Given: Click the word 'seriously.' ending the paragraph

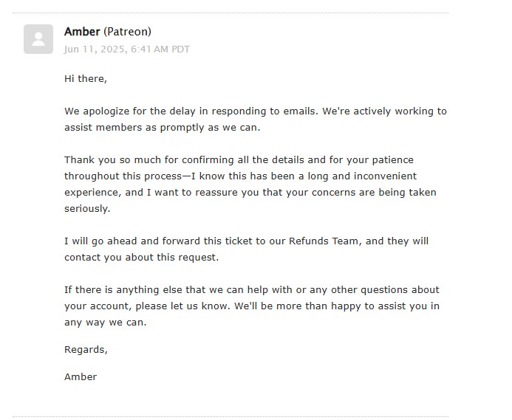Looking at the screenshot, I should tap(87, 209).
